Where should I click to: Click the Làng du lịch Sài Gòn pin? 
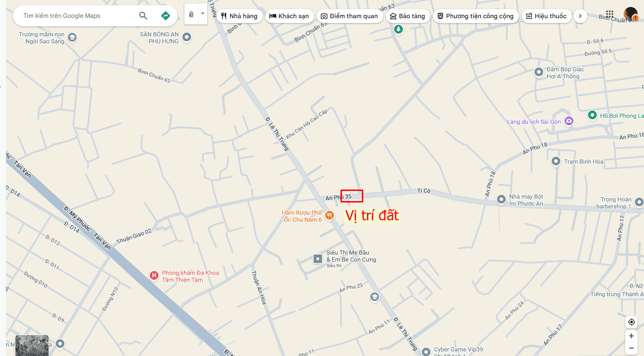pyautogui.click(x=569, y=121)
